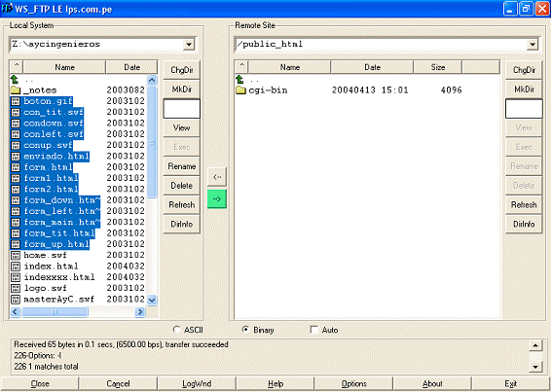
Task: Click the download left-arrow transfer button
Action: (217, 177)
